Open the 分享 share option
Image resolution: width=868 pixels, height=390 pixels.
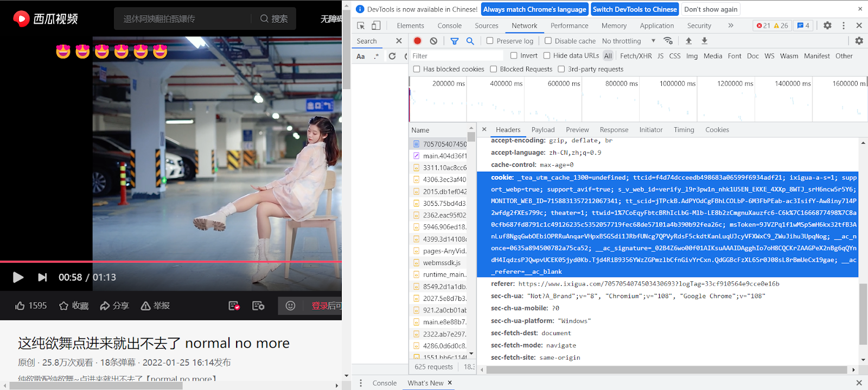pos(114,306)
